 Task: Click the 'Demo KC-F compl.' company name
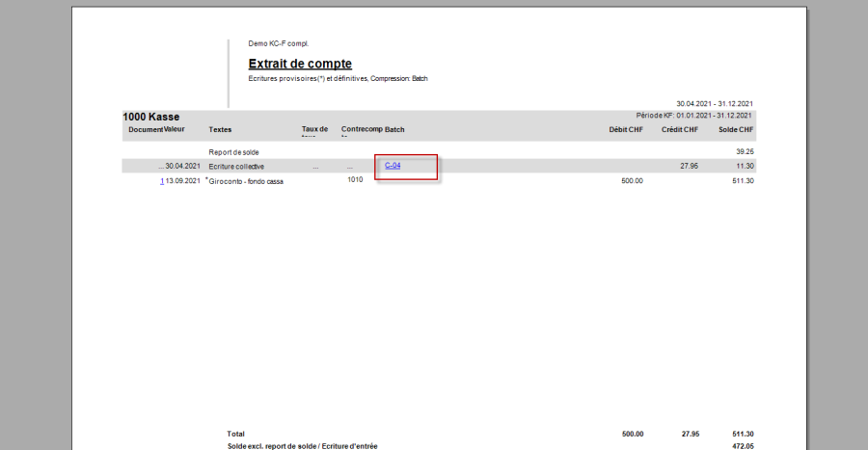pos(279,43)
